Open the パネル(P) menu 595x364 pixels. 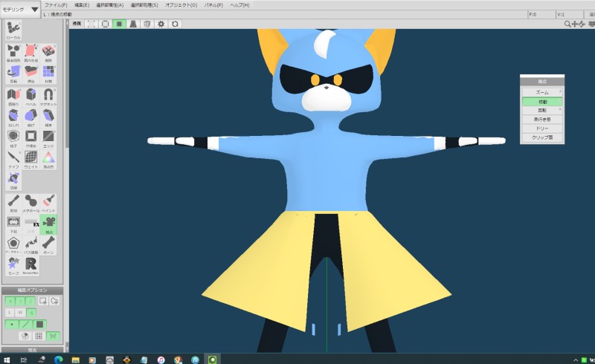(213, 5)
